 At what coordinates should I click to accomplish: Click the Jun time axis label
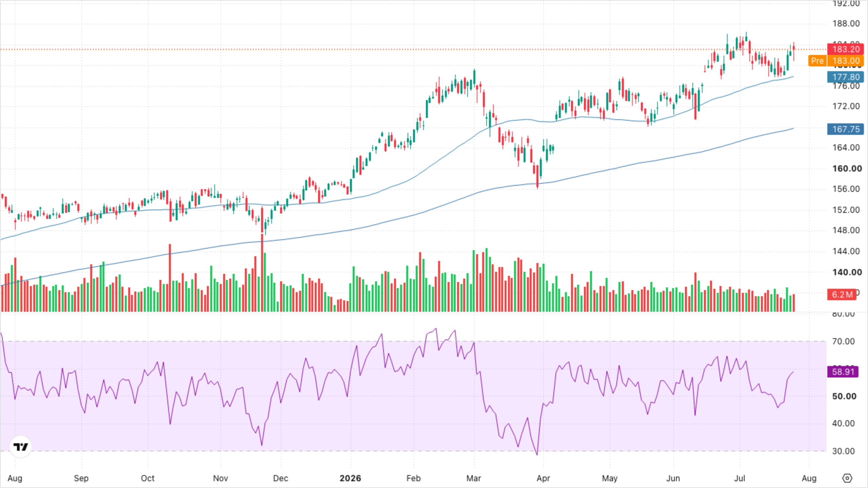pos(673,478)
